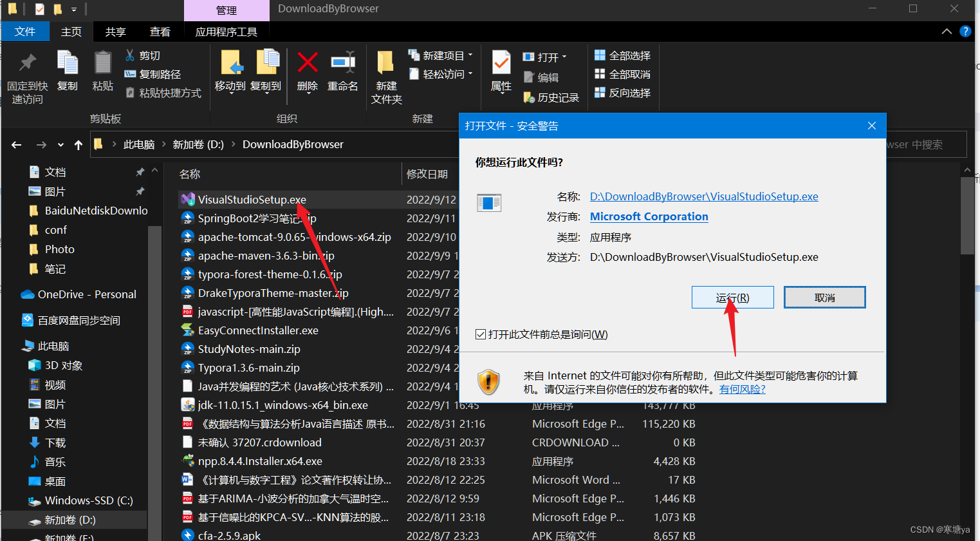Open the New item dropdown
980x541 pixels.
(x=470, y=55)
